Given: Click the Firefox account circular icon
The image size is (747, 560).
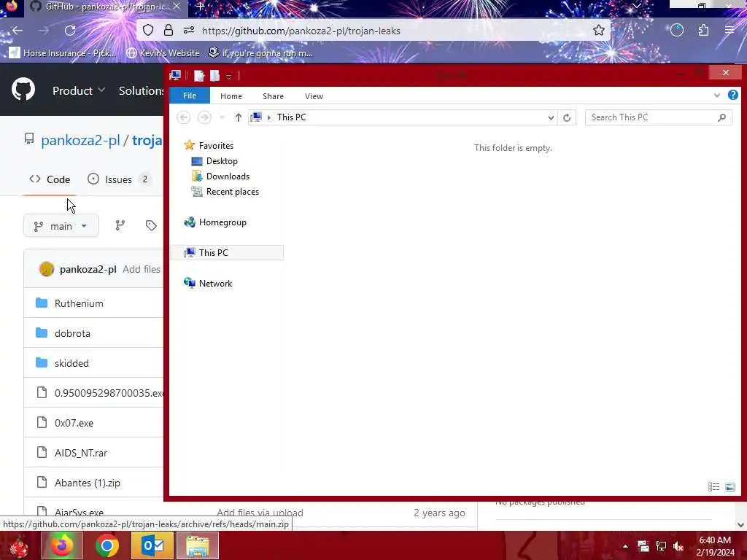Looking at the screenshot, I should tap(677, 31).
